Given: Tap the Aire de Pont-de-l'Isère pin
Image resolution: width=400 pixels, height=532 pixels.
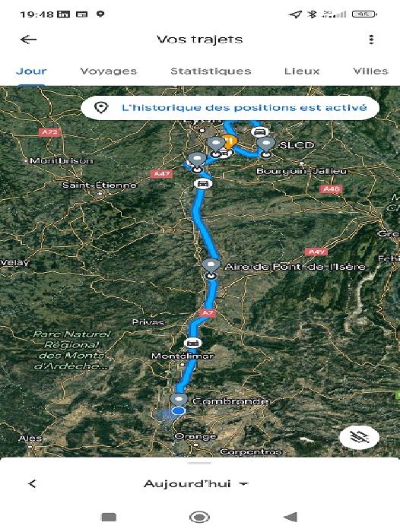Looking at the screenshot, I should pyautogui.click(x=211, y=266).
